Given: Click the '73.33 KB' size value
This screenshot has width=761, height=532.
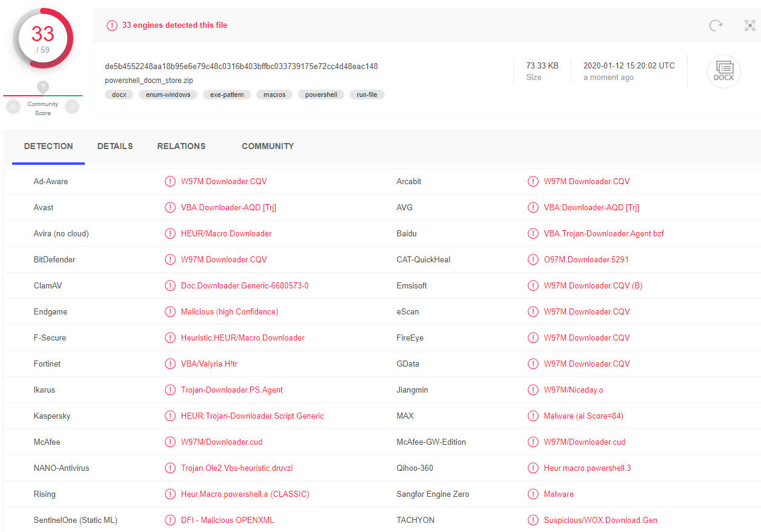Looking at the screenshot, I should click(542, 65).
